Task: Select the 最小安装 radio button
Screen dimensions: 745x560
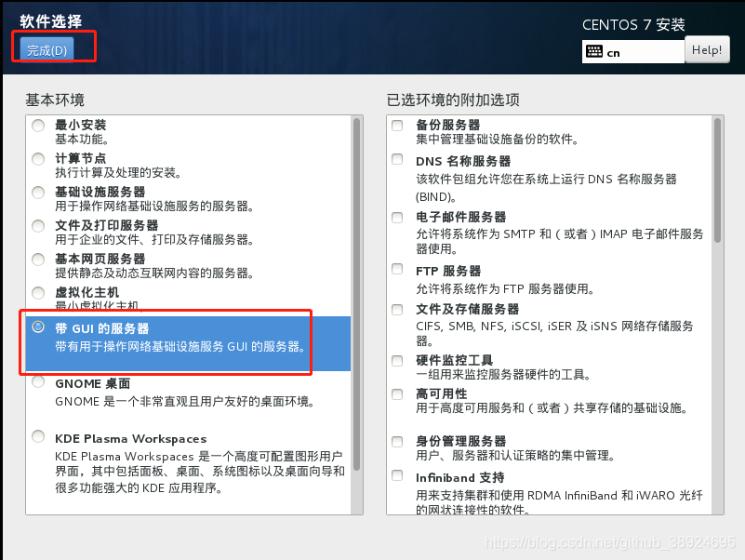Action: click(38, 126)
